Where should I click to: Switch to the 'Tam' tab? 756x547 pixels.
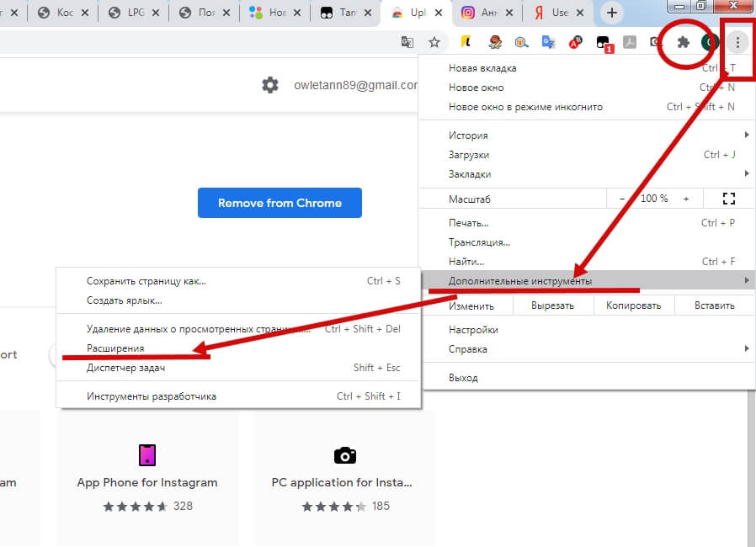tap(346, 13)
